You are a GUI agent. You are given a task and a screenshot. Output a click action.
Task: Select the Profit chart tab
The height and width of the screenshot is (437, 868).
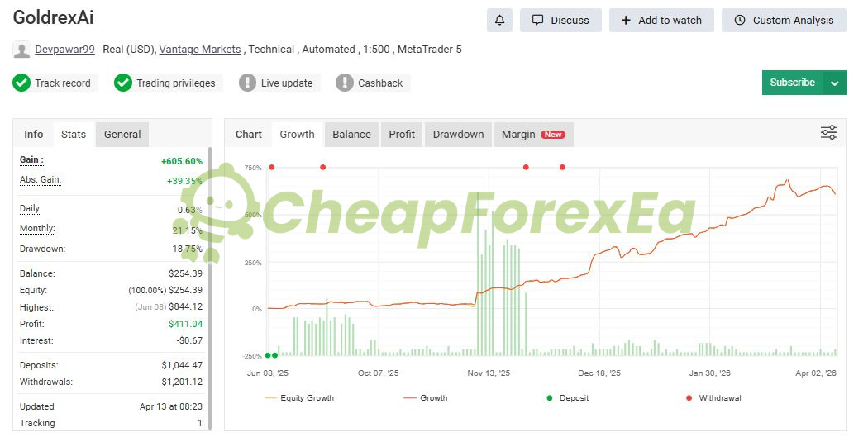pyautogui.click(x=402, y=135)
